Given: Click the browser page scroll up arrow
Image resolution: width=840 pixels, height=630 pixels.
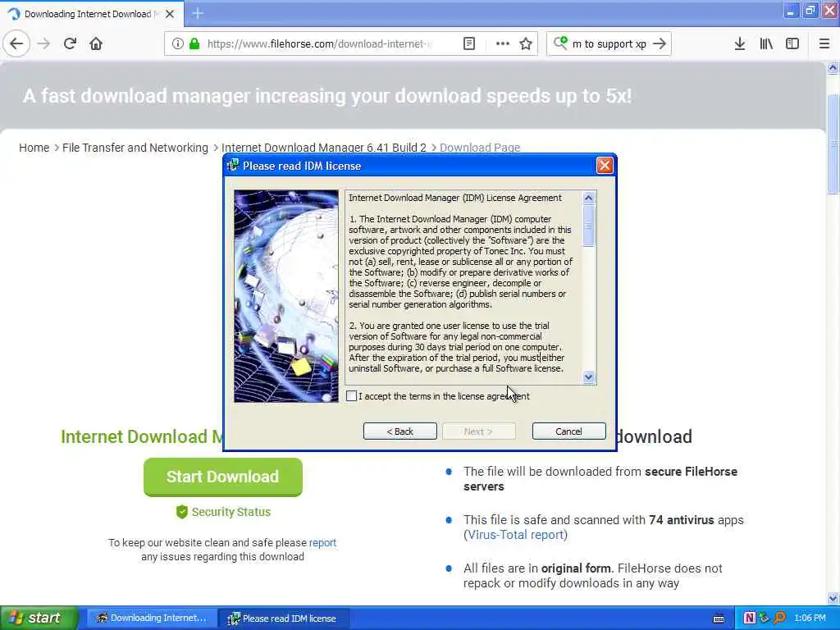Looking at the screenshot, I should point(833,68).
